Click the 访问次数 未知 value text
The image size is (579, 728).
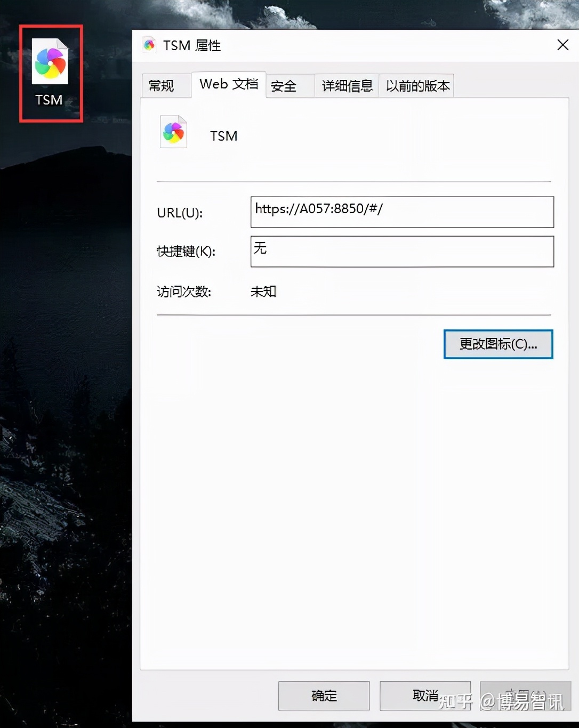(262, 292)
